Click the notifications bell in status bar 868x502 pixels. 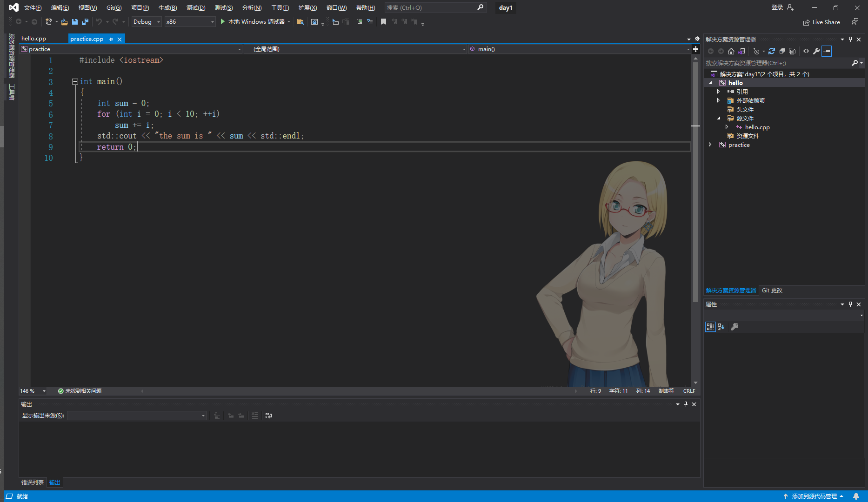tap(856, 496)
